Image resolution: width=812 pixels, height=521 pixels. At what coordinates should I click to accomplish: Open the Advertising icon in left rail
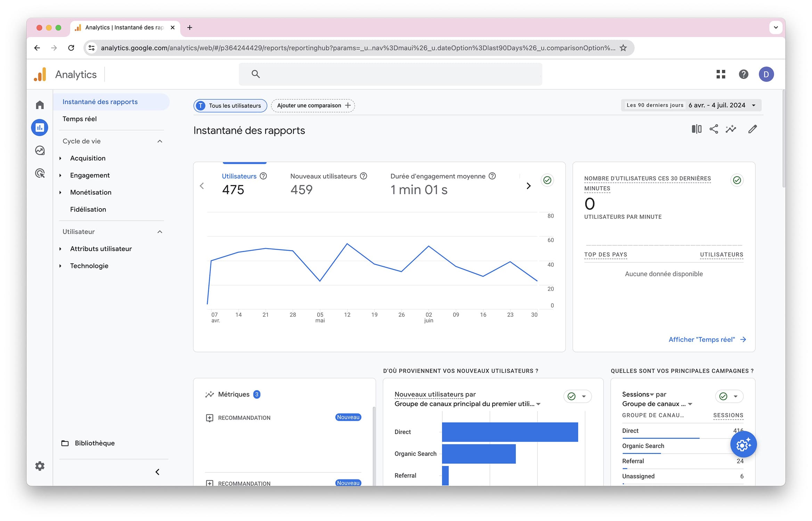coord(40,173)
